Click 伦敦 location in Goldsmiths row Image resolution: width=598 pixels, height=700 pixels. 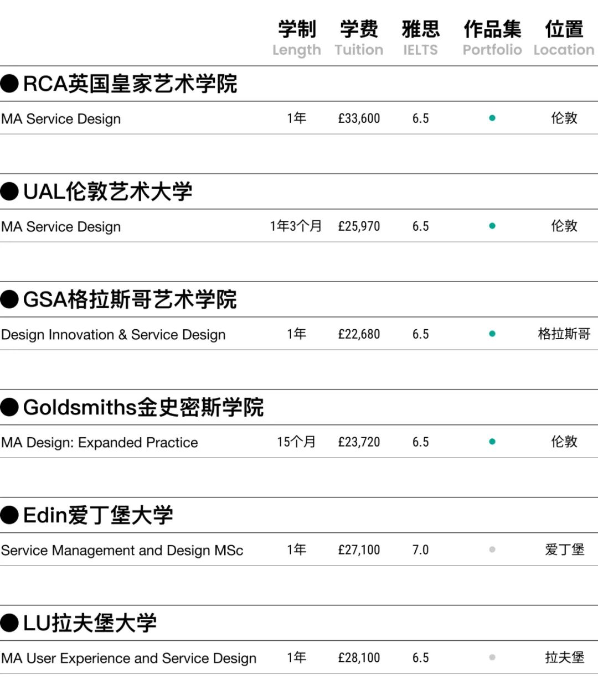click(x=564, y=442)
